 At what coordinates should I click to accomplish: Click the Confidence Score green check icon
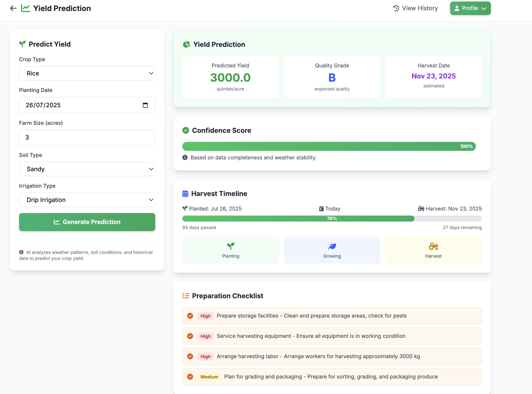click(x=186, y=130)
